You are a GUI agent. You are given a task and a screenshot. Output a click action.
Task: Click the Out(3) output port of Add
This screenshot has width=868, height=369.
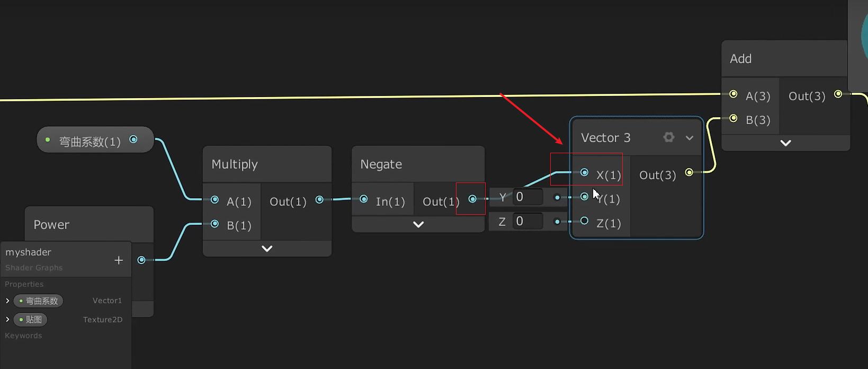tap(838, 93)
